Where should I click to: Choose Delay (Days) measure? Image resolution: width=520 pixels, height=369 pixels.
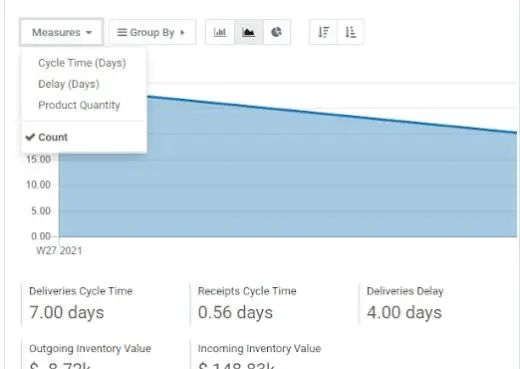click(x=69, y=84)
